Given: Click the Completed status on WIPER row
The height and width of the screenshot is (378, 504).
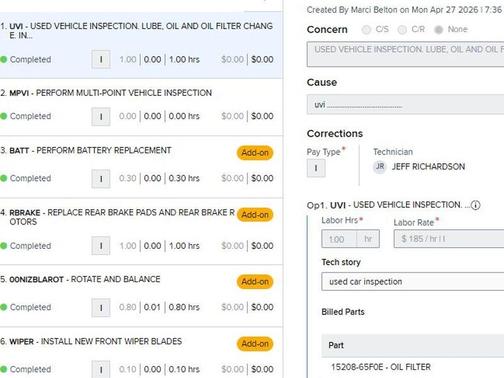Looking at the screenshot, I should (x=30, y=369).
